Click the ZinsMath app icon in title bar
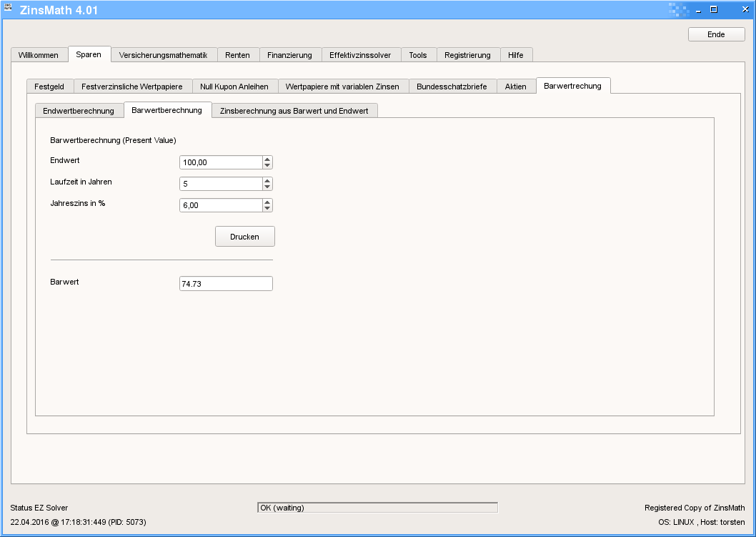The width and height of the screenshot is (756, 537). pos(8,9)
